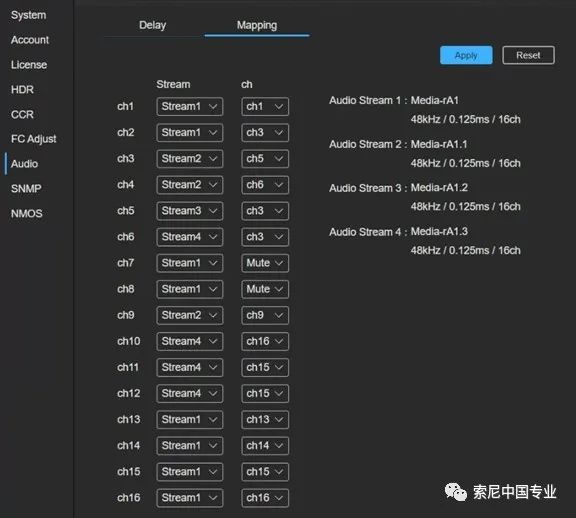Open ch7 channel dropdown set to Mute
Screen dimensions: 576x518
tap(265, 263)
